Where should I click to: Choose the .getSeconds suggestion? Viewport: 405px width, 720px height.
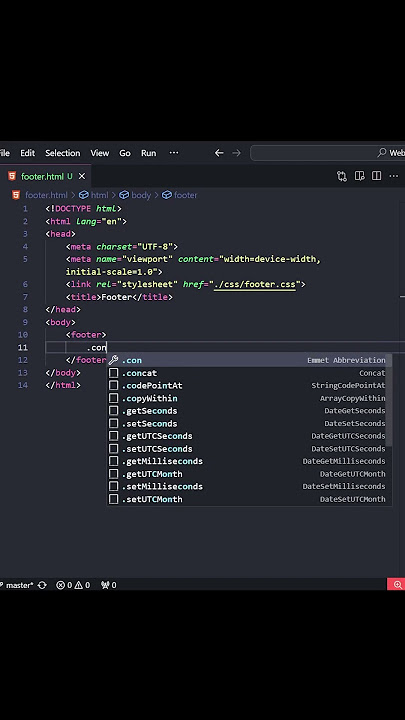[249, 411]
